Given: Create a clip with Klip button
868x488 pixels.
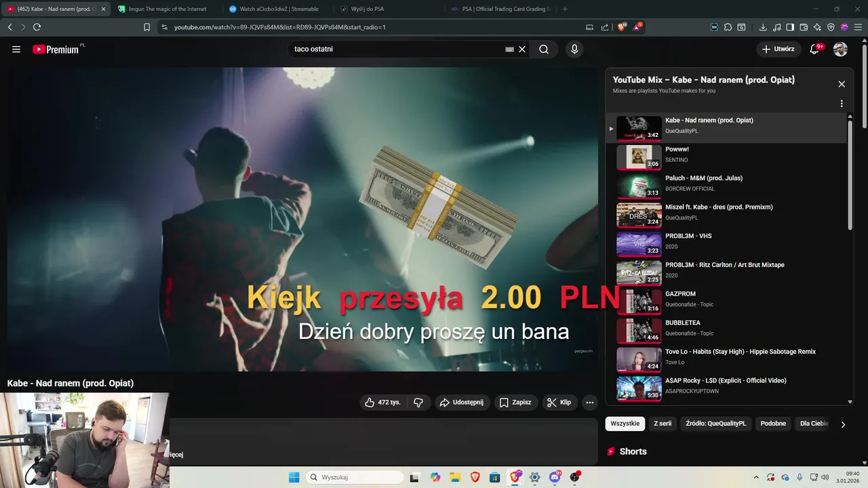Looking at the screenshot, I should (x=559, y=403).
